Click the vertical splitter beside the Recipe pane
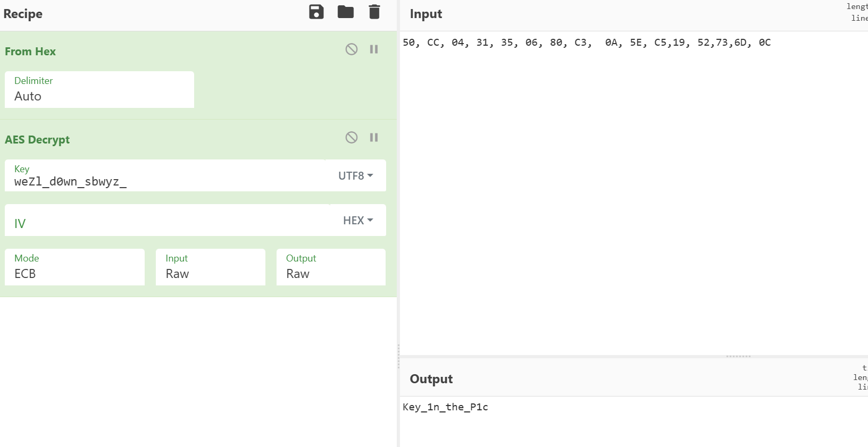The image size is (868, 447). click(398, 356)
